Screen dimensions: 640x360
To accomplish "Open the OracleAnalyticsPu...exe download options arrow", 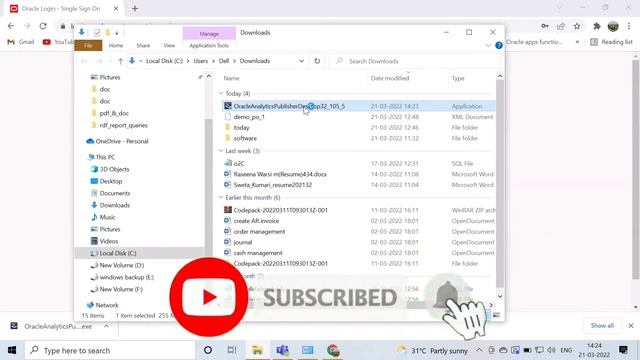I will 106,326.
